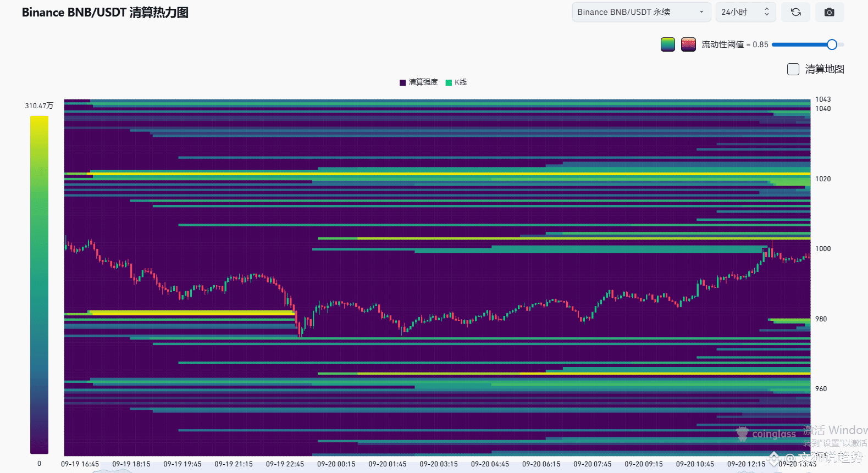Viewport: 868px width, 473px height.
Task: Adjust the liquidity threshold slider handle
Action: pos(832,44)
